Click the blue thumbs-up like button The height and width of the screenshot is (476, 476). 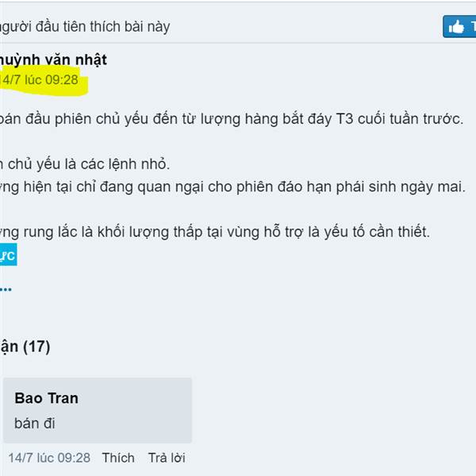pos(459,27)
